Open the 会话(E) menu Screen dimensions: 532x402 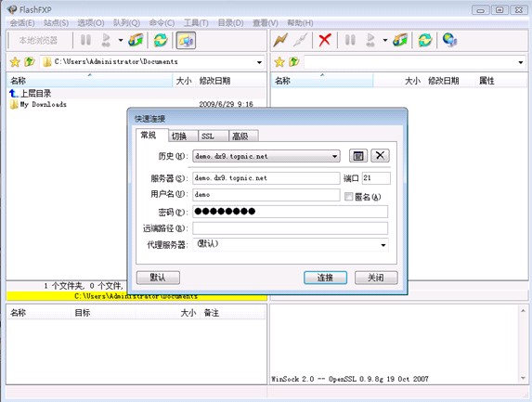point(22,23)
